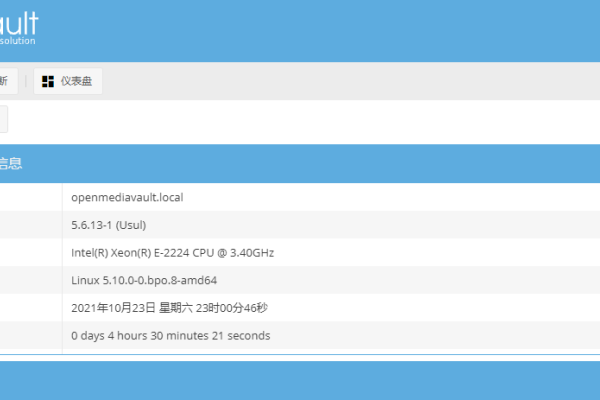Click the blank white strip above 信息 panel

(x=300, y=120)
